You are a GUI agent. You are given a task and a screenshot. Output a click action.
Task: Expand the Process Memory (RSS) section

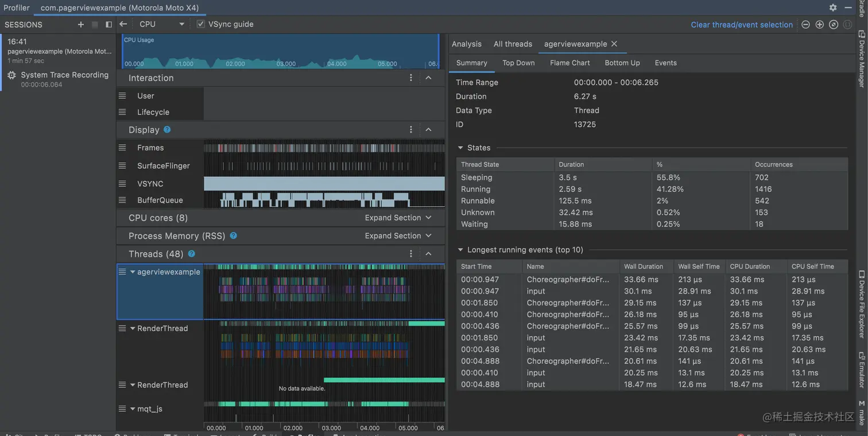(397, 236)
